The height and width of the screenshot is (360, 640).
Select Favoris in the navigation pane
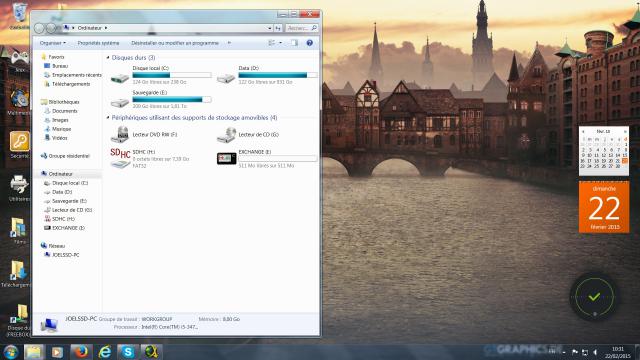point(56,57)
